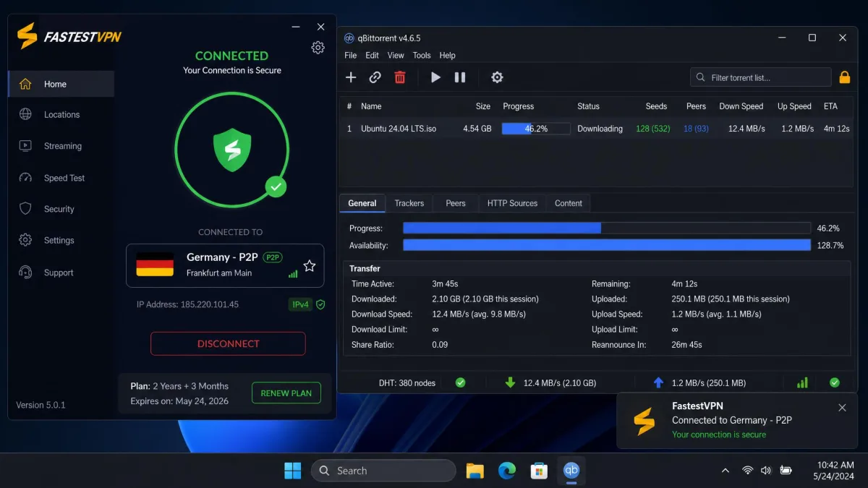Click the Add torrent link icon
This screenshot has height=488, width=868.
click(375, 77)
